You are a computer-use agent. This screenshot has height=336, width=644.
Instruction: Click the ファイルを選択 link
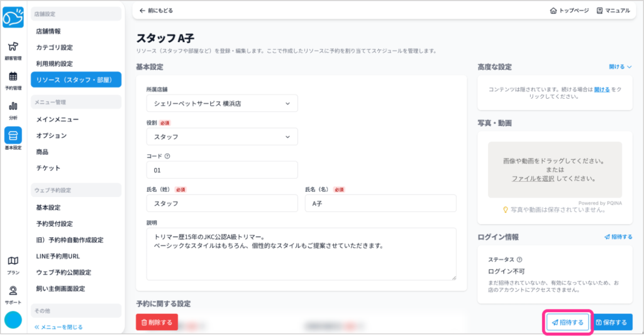pos(532,179)
